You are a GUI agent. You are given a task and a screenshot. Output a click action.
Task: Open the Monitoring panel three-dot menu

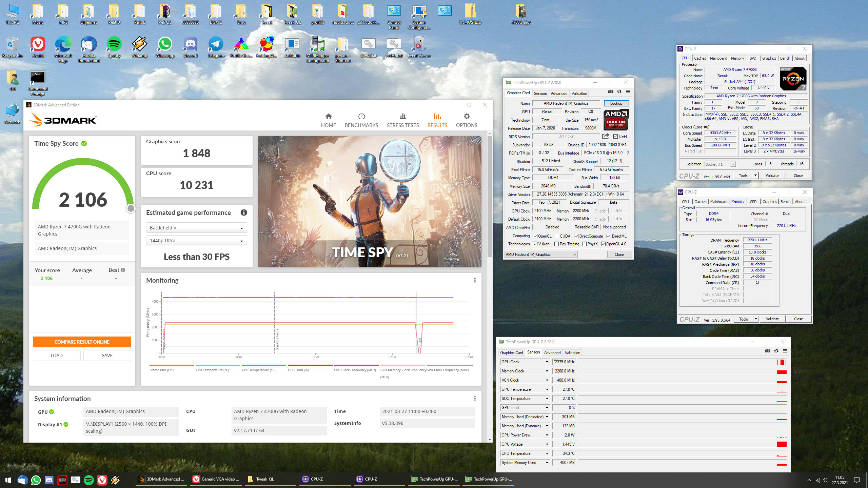click(x=475, y=280)
